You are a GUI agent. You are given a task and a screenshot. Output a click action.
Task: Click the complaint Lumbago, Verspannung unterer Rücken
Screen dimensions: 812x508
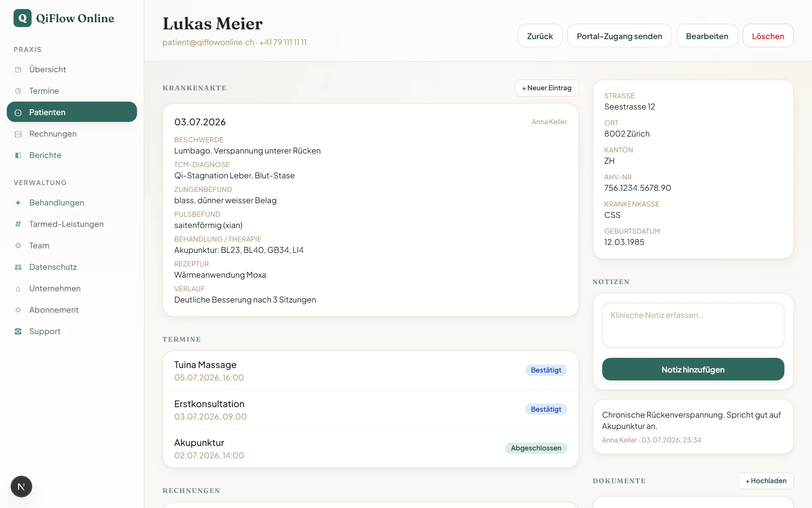coord(247,151)
